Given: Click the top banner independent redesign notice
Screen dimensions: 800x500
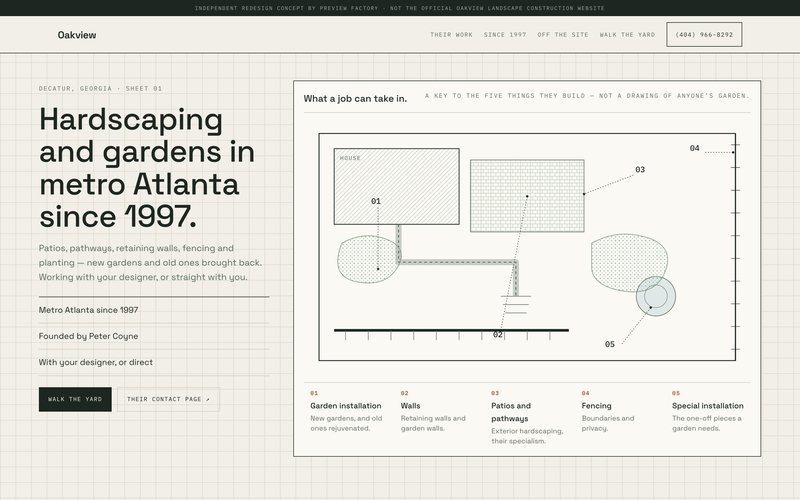Looking at the screenshot, I should tap(399, 8).
